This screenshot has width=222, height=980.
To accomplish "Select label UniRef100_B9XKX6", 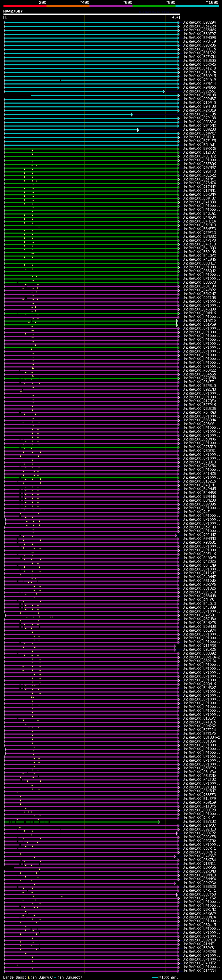I will click(x=199, y=149).
